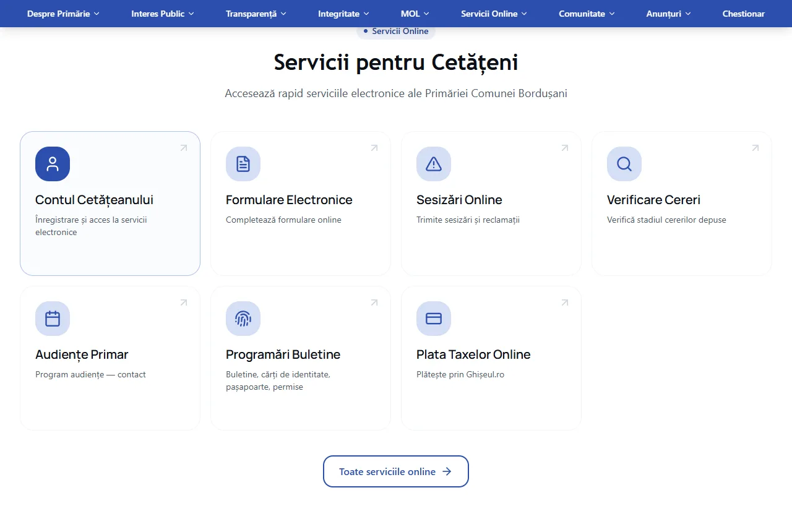The height and width of the screenshot is (532, 792).
Task: Click the Servicii Online badge above heading
Action: [x=396, y=31]
